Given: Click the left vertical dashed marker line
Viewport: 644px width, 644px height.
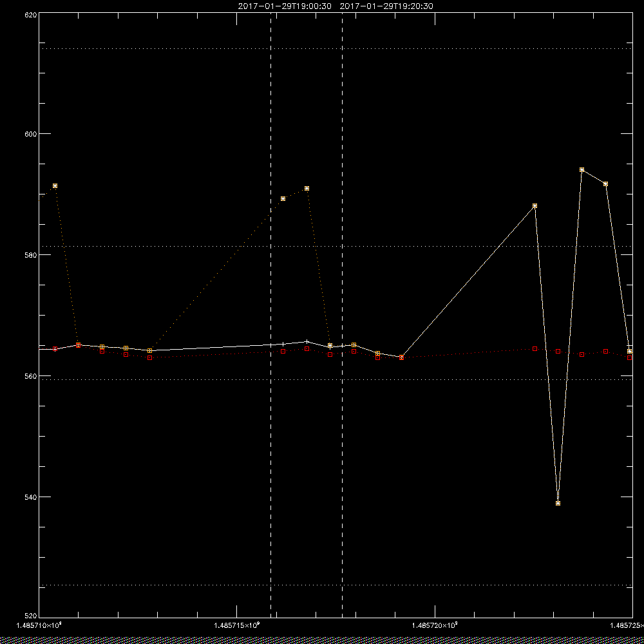Looking at the screenshot, I should (270, 314).
